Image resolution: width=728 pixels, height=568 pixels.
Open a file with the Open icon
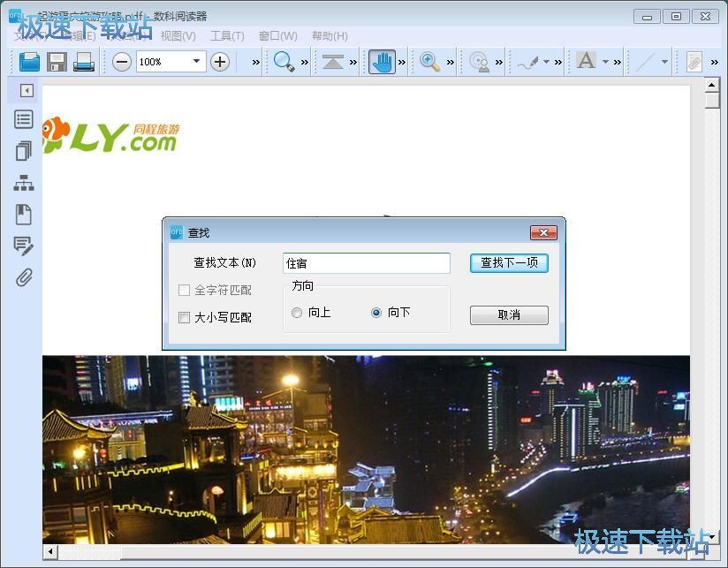click(x=29, y=61)
